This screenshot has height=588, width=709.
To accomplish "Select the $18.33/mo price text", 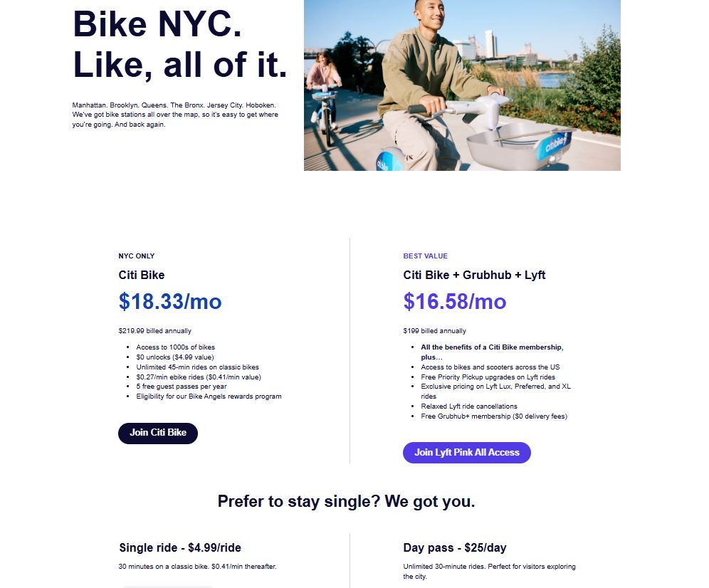I will 169,301.
